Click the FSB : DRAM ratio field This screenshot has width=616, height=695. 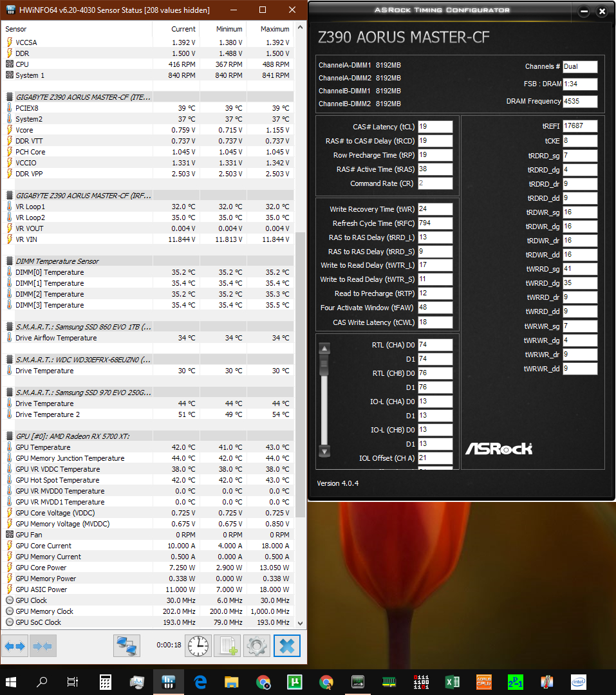(x=580, y=84)
